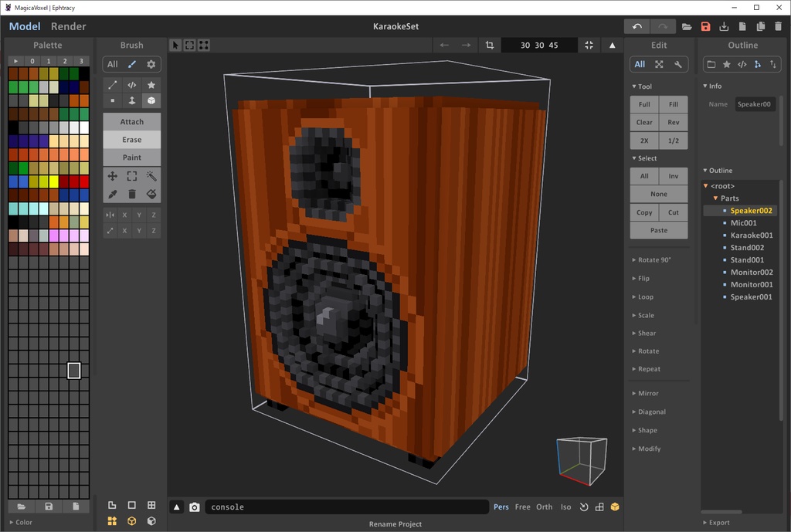The width and height of the screenshot is (791, 532).
Task: Click the export download icon
Action: [x=724, y=27]
